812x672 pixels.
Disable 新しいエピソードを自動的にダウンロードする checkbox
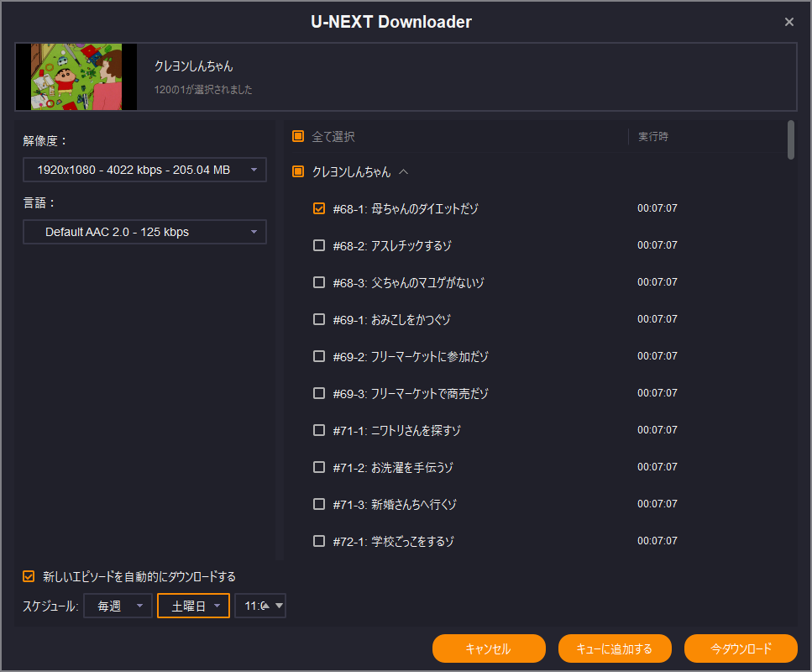pos(29,576)
